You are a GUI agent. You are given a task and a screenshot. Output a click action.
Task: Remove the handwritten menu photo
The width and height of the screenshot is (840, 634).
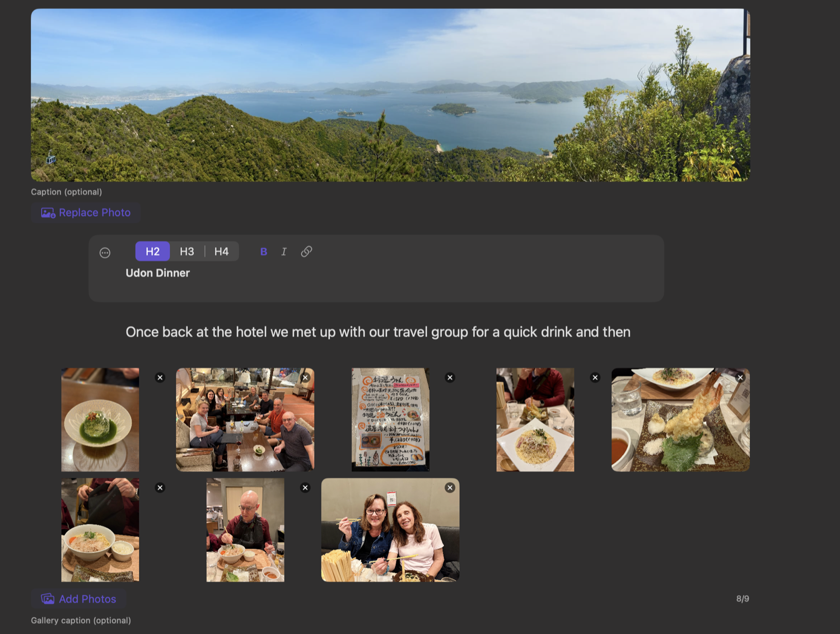pyautogui.click(x=450, y=377)
